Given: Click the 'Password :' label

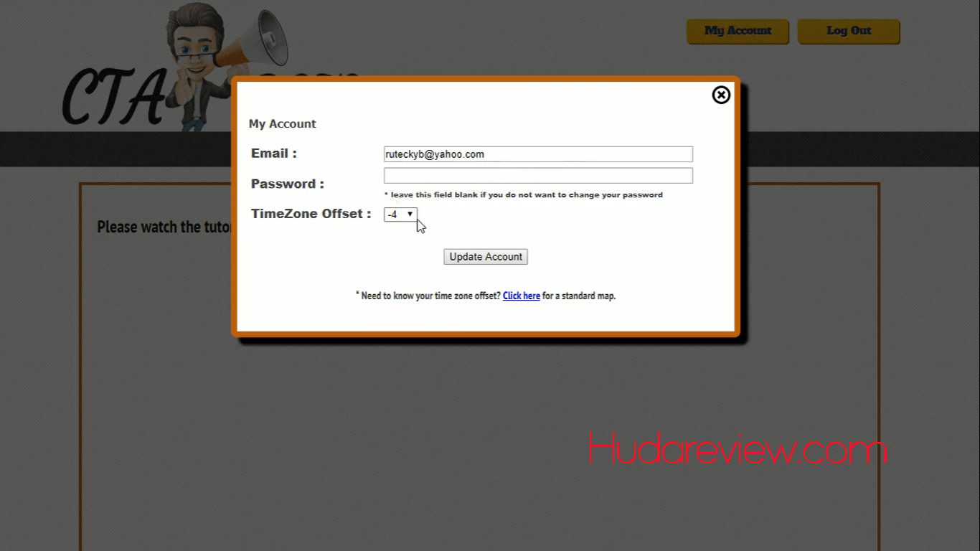Looking at the screenshot, I should (x=288, y=184).
